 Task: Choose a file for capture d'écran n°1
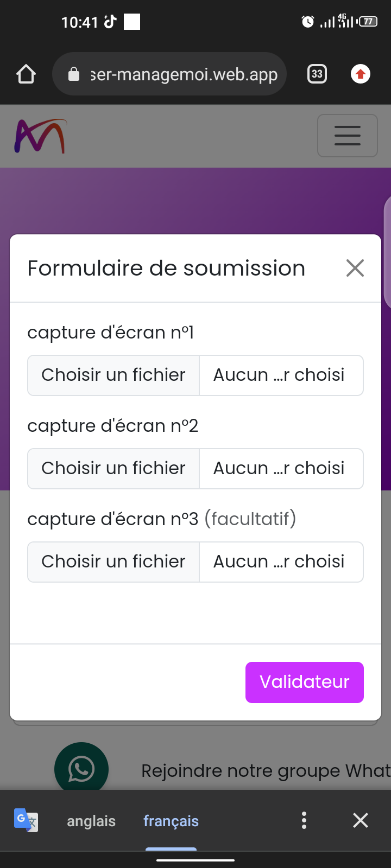tap(113, 375)
